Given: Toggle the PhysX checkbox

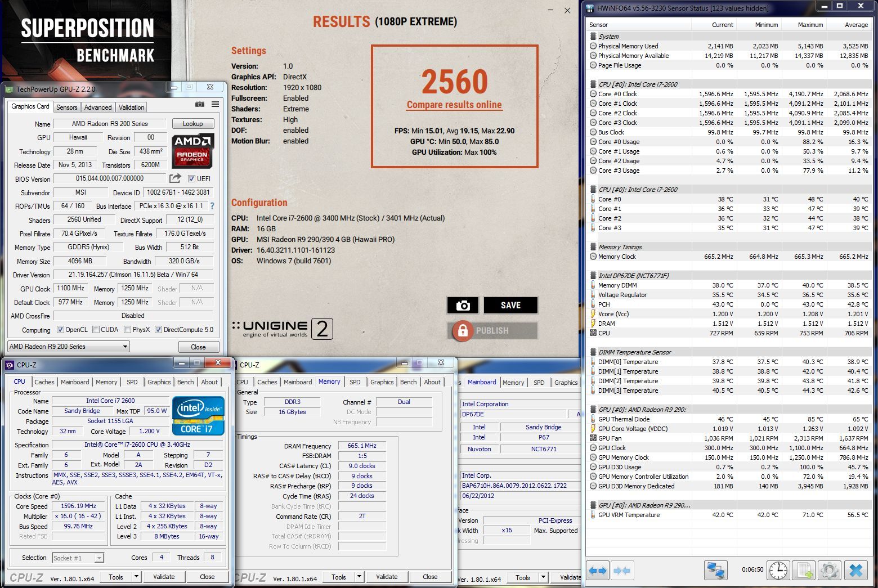Looking at the screenshot, I should pos(127,330).
